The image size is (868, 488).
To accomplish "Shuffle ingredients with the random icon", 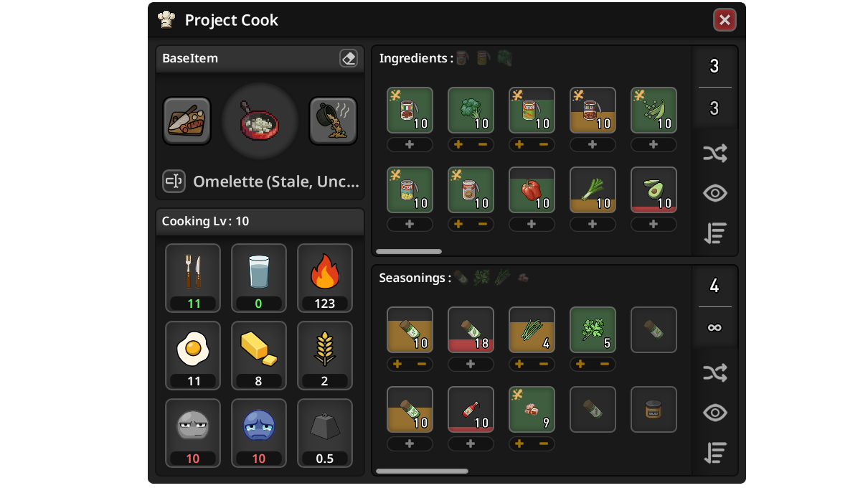I will (715, 153).
